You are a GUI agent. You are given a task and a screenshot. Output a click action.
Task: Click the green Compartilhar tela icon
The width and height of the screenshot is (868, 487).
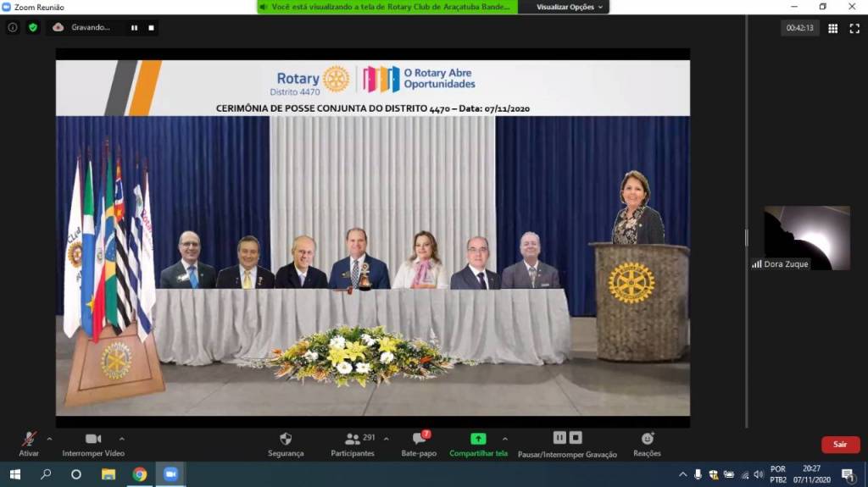(478, 439)
